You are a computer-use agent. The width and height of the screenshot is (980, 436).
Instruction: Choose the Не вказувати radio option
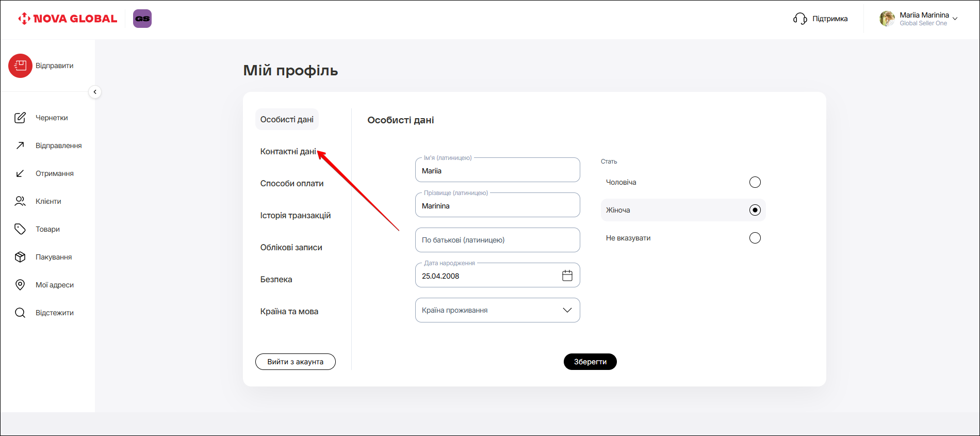coord(755,238)
